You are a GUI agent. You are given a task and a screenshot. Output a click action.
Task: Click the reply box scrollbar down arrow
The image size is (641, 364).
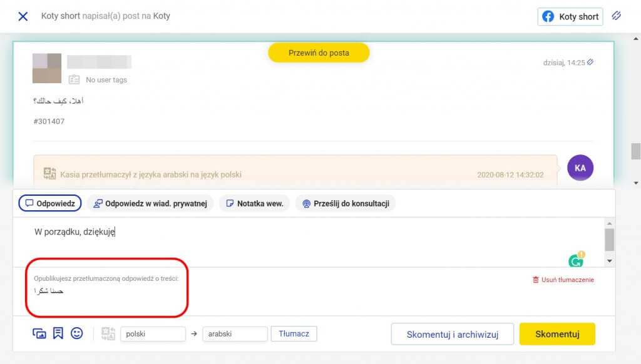610,261
